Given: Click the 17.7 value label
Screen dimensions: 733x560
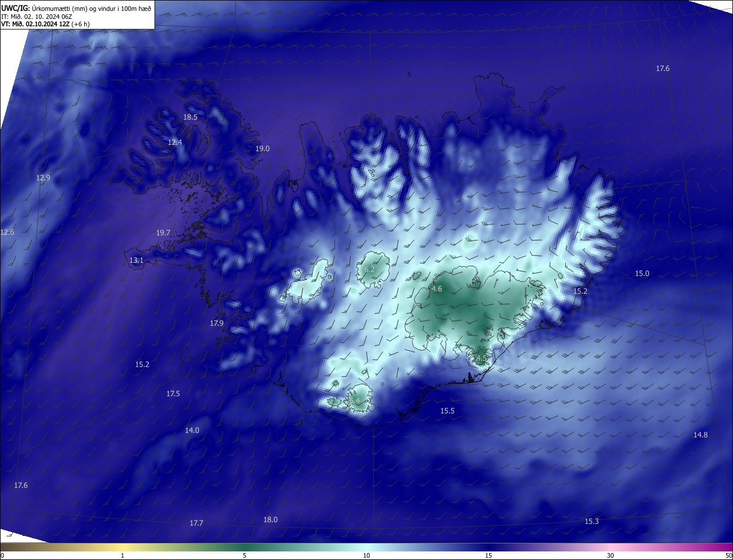Looking at the screenshot, I should pos(196,523).
